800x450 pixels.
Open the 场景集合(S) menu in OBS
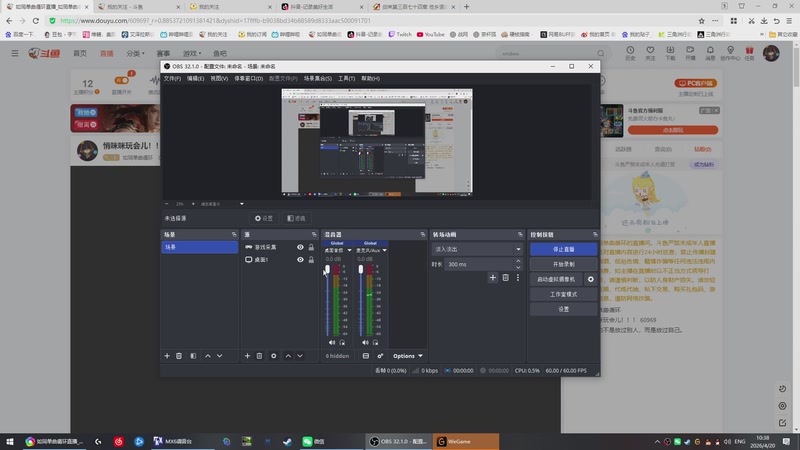point(318,79)
